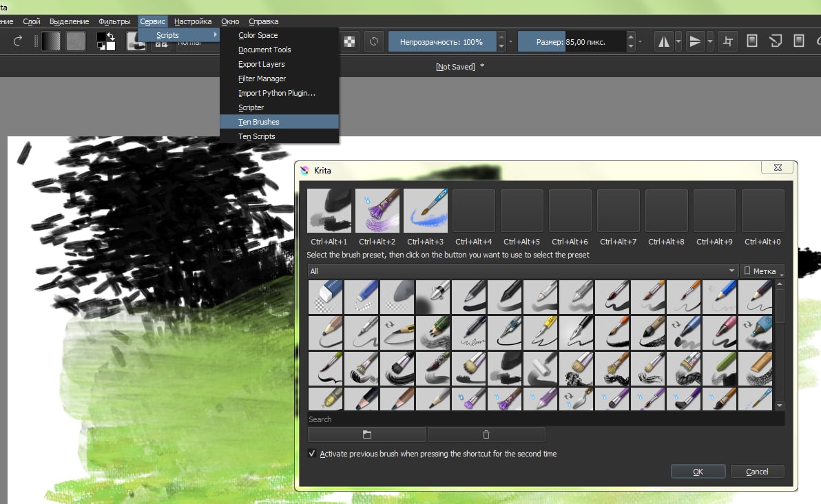The width and height of the screenshot is (821, 504).
Task: Open the All tag filter dropdown
Action: pyautogui.click(x=523, y=271)
